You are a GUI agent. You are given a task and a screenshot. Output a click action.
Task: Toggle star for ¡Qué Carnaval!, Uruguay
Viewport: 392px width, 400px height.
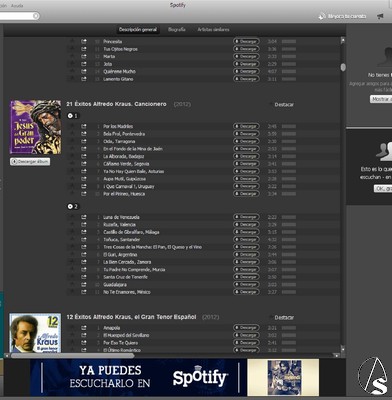(72, 186)
